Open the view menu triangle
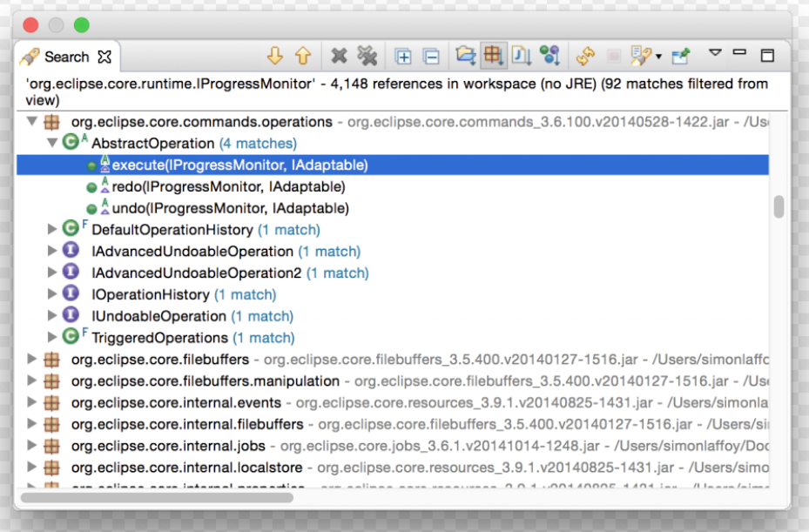The image size is (809, 532). pyautogui.click(x=714, y=52)
